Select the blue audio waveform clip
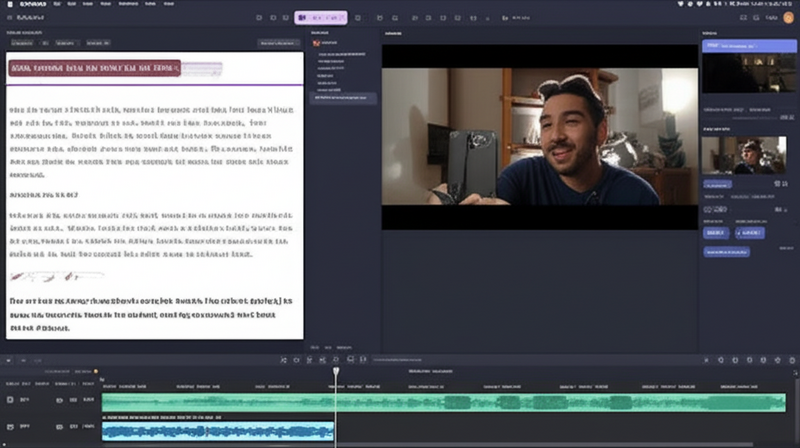This screenshot has height=448, width=800. [x=218, y=431]
